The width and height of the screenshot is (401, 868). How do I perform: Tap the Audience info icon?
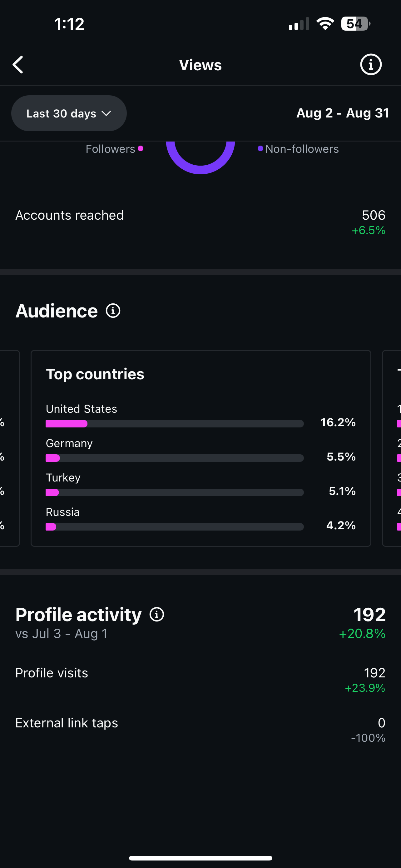(x=113, y=311)
